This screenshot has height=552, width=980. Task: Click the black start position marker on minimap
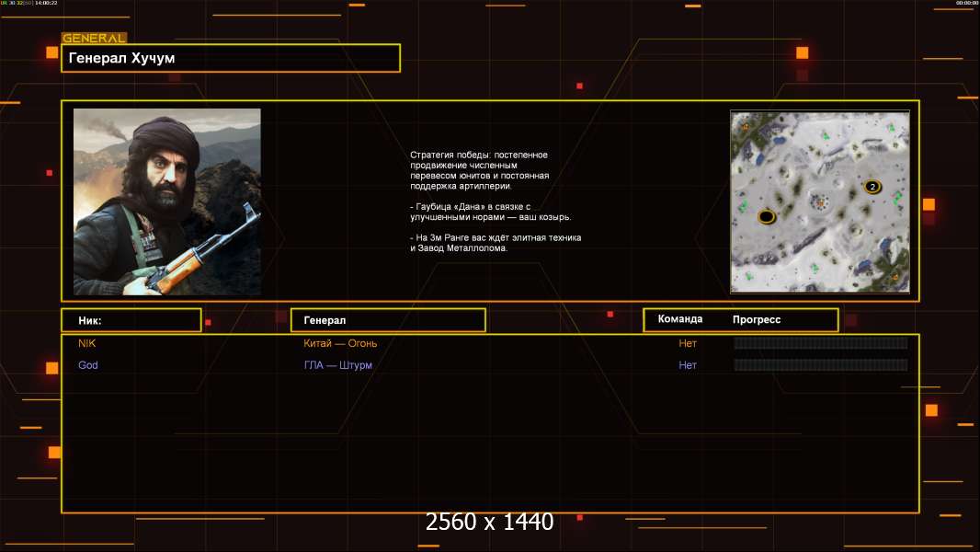tap(766, 216)
